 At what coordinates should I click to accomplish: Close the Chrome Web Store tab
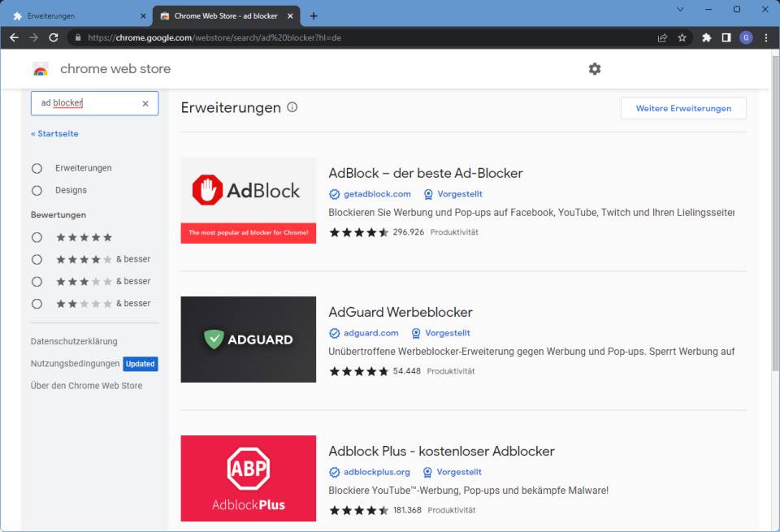click(x=291, y=16)
